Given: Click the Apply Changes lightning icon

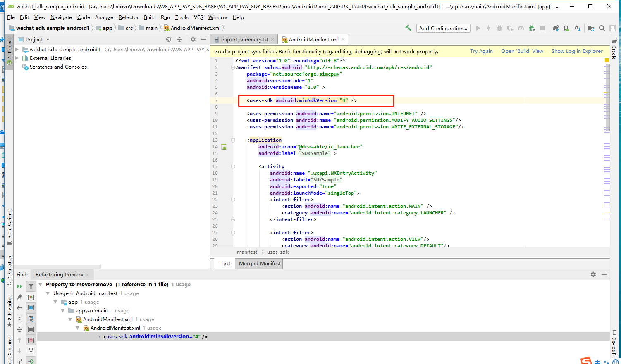Looking at the screenshot, I should pyautogui.click(x=488, y=28).
